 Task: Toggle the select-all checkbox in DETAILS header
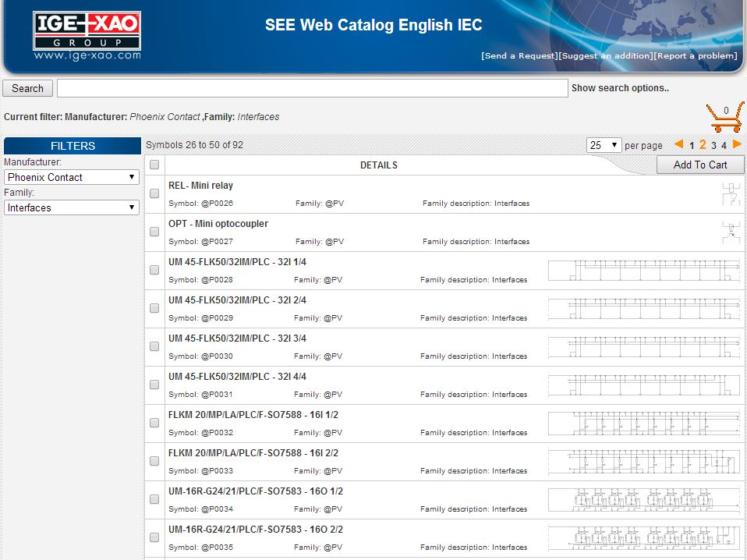[154, 165]
